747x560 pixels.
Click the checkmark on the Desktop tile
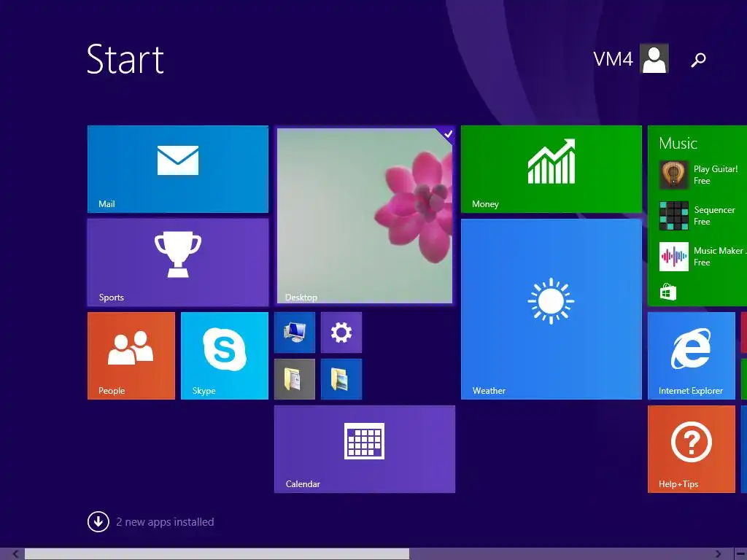pyautogui.click(x=448, y=134)
